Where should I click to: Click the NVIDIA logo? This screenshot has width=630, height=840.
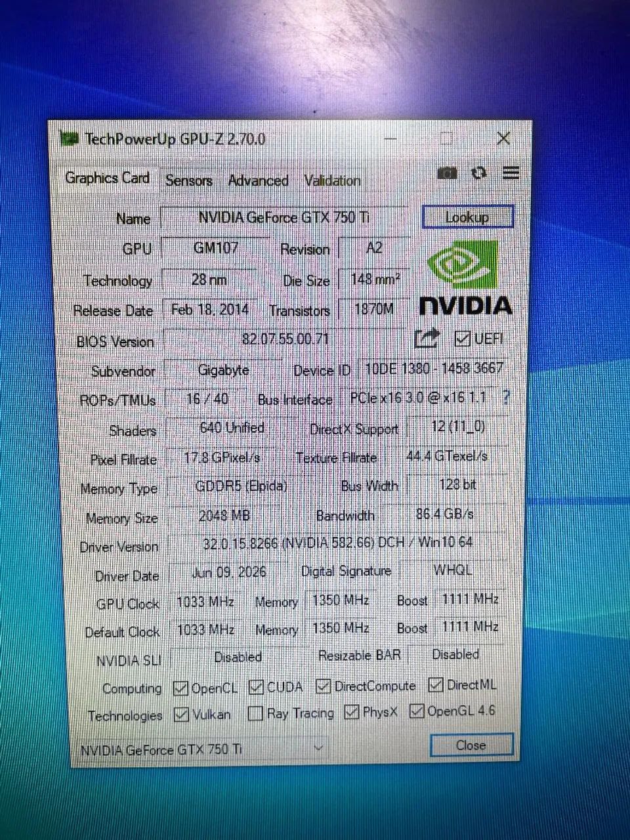465,278
